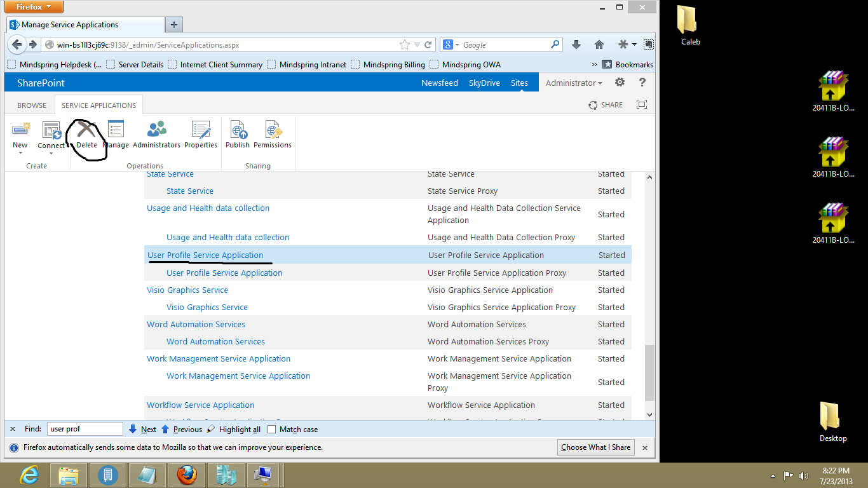The height and width of the screenshot is (488, 868).
Task: Open the Visio Graphics Service Application Proxy row link
Action: [x=207, y=307]
